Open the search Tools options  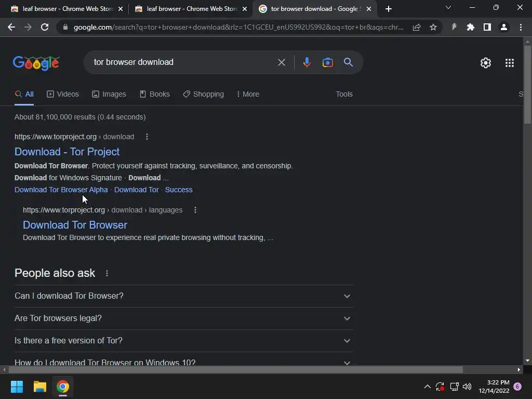tap(344, 95)
